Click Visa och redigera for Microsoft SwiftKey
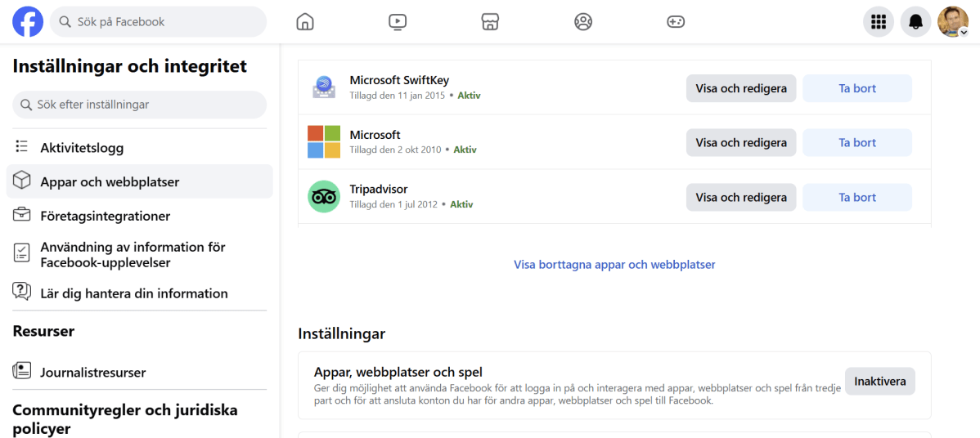The height and width of the screenshot is (438, 980). [740, 88]
